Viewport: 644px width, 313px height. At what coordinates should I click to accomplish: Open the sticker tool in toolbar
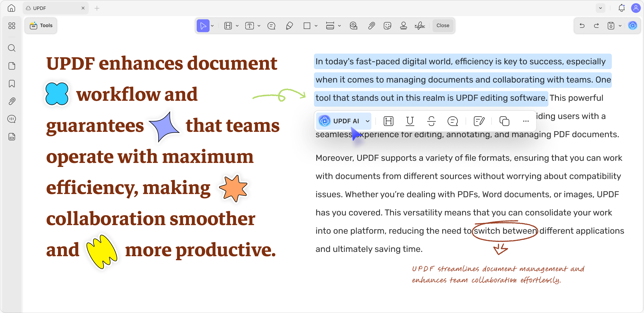pyautogui.click(x=387, y=26)
